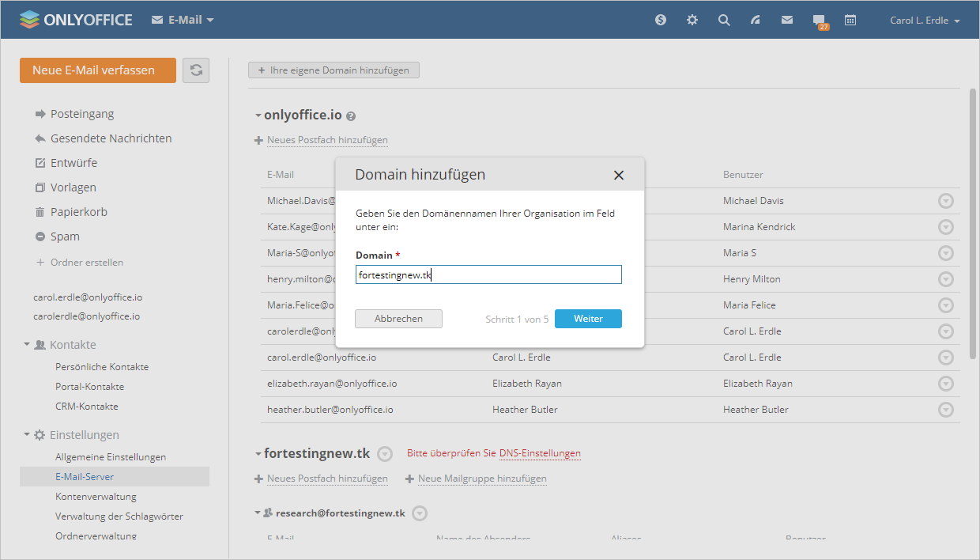Image resolution: width=980 pixels, height=560 pixels.
Task: Click the refresh mail icon button
Action: tap(196, 70)
